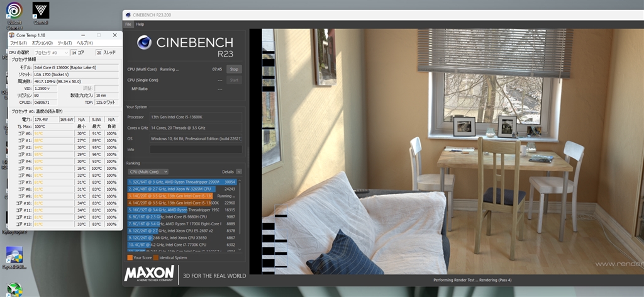
Task: Click the core count box showing 14
Action: [x=74, y=53]
